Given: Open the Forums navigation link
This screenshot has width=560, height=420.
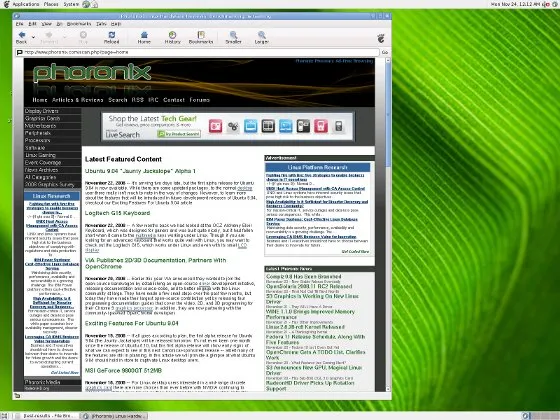Looking at the screenshot, I should (x=200, y=100).
